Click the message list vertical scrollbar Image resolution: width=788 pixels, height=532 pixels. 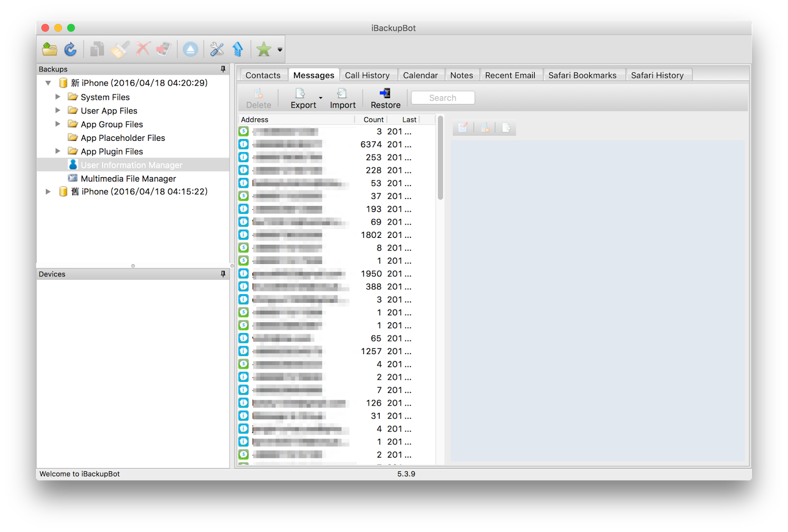pos(440,158)
